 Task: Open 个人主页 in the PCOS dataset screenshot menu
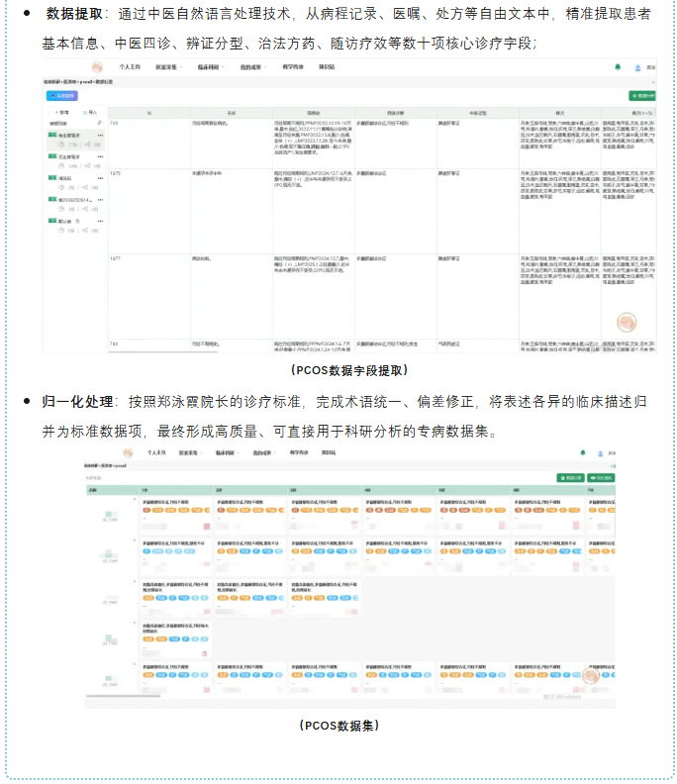[156, 453]
